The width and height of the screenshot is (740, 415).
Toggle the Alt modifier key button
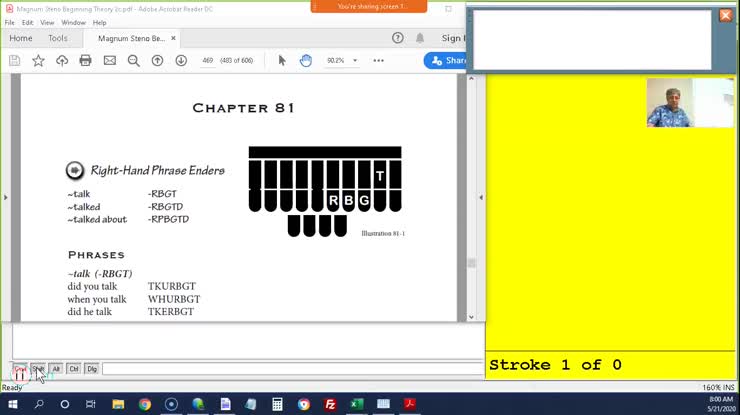[56, 369]
